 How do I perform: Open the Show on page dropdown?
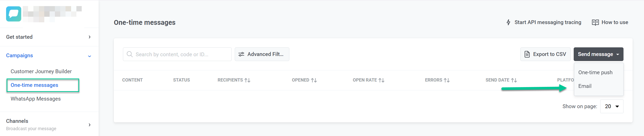click(x=612, y=106)
